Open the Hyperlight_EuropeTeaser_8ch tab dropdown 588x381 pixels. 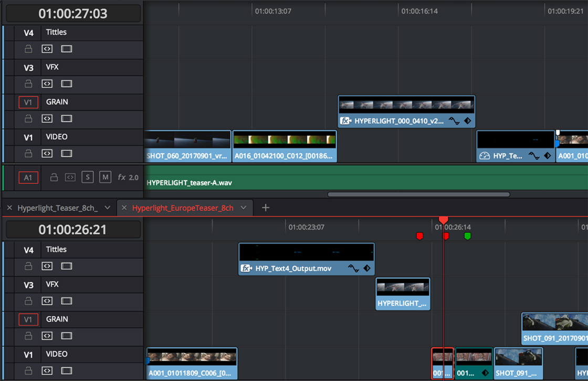click(243, 208)
